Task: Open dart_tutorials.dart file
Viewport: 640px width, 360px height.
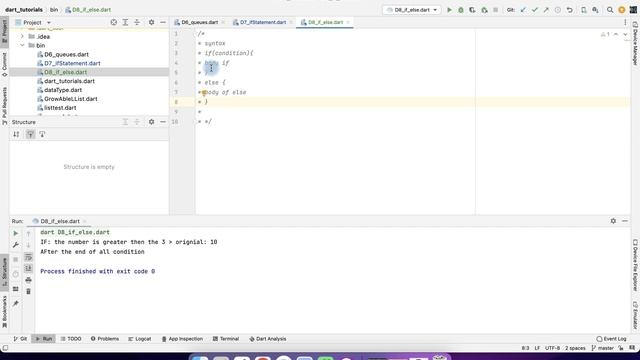Action: pos(69,81)
